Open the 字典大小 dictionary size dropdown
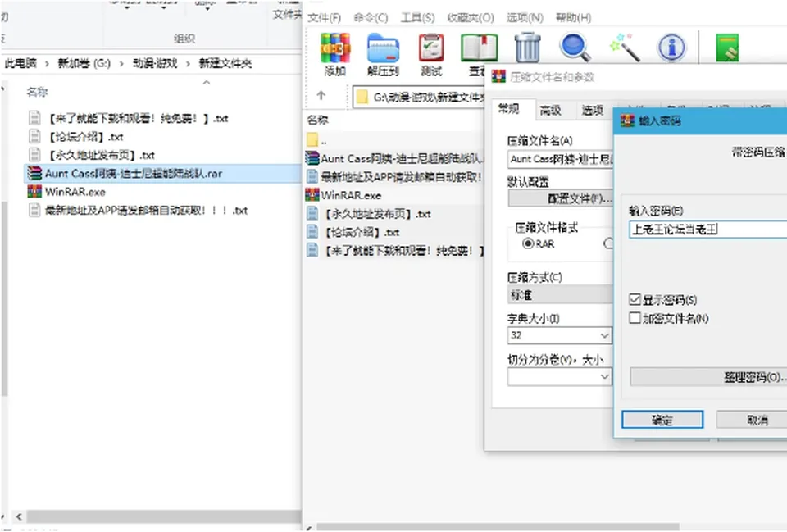Viewport: 787px width, 532px height. click(x=604, y=334)
